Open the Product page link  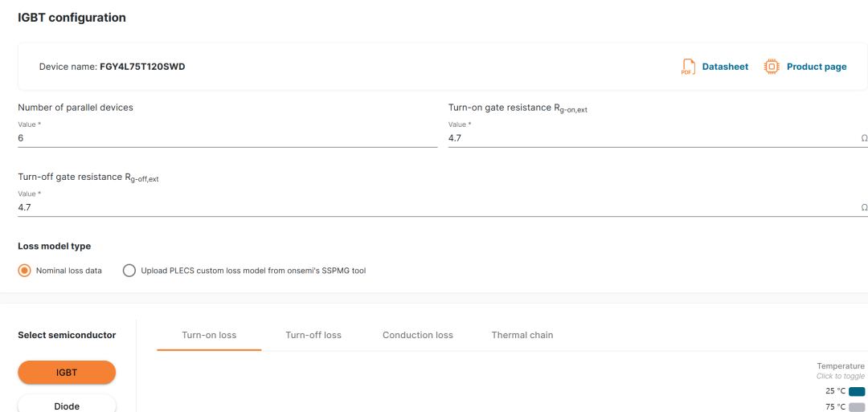(x=816, y=67)
